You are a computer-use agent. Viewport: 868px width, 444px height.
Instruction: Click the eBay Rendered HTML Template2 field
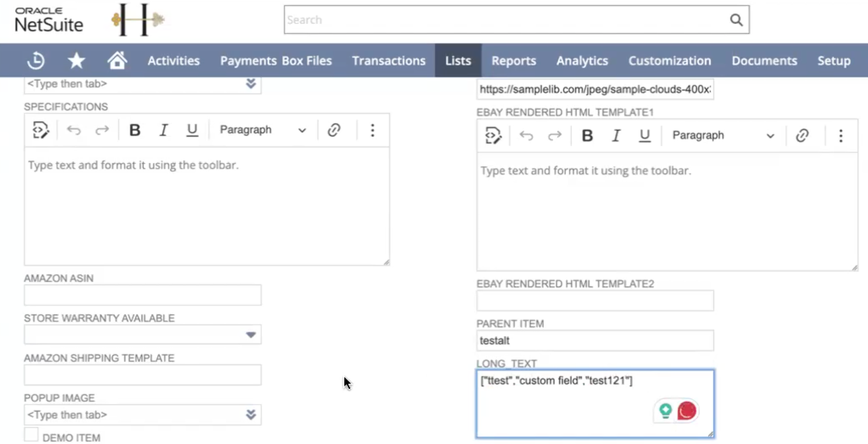tap(595, 301)
